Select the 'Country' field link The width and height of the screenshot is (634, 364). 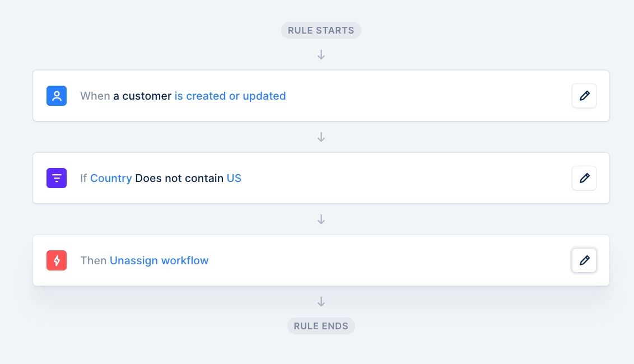(x=111, y=178)
